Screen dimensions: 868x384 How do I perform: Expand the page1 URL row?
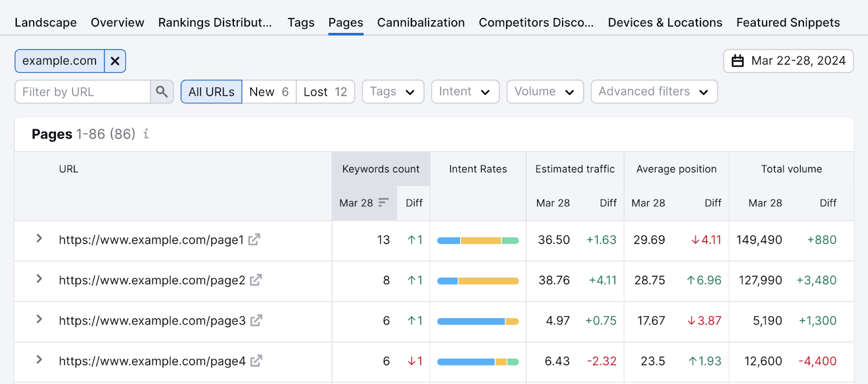tap(39, 239)
